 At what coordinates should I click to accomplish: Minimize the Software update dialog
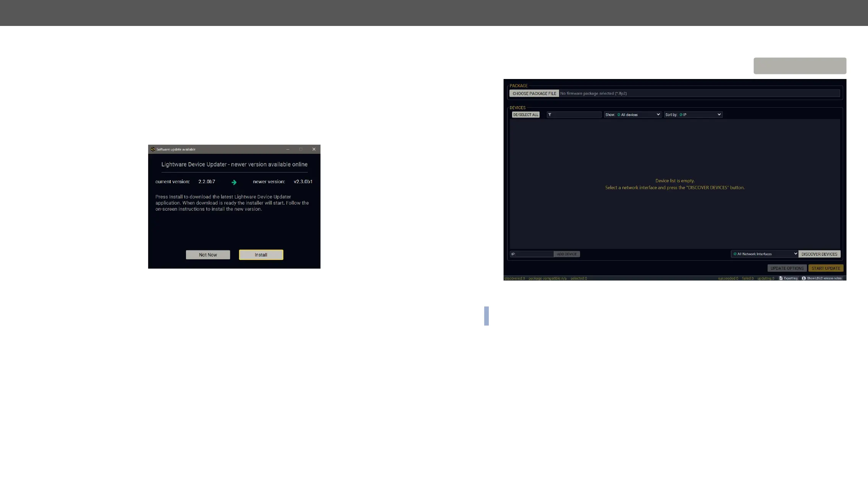288,149
